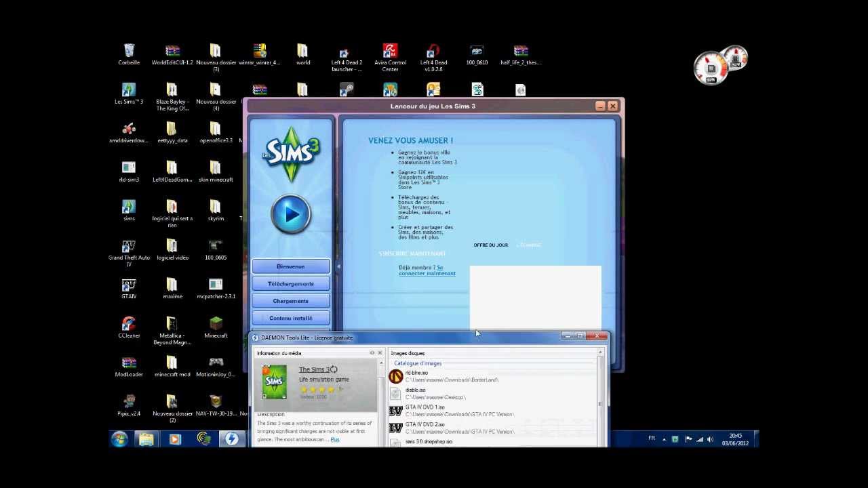Screen dimensions: 868x488
Task: Select GTA IV DVD 2.iso in the catalogue
Action: 494,428
